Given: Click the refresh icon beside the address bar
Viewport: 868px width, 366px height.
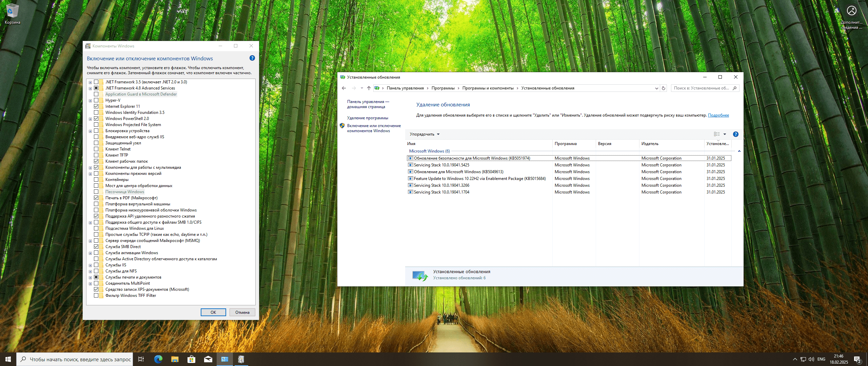Looking at the screenshot, I should coord(664,88).
